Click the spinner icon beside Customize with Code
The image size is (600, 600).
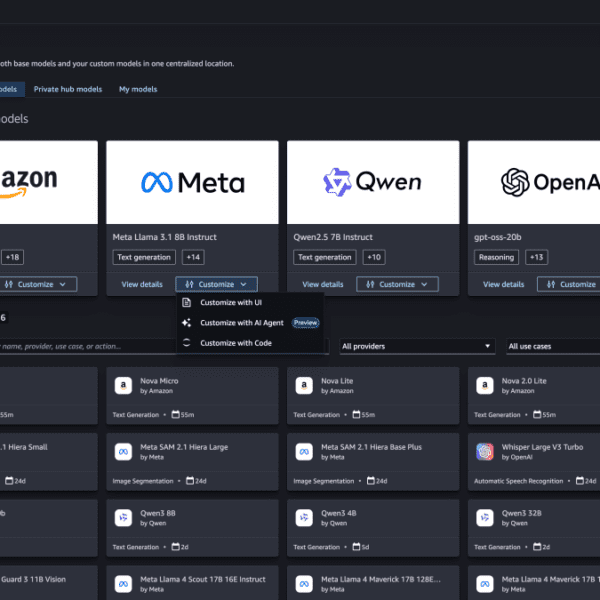click(186, 343)
